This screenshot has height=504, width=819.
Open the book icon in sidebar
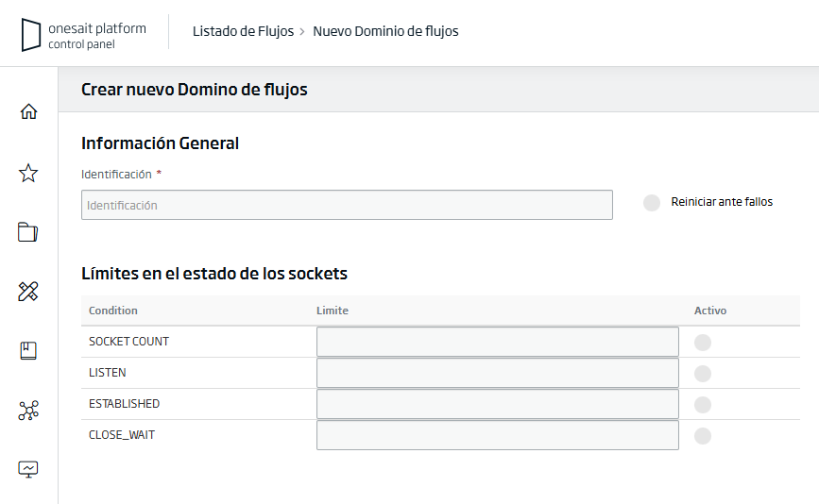point(28,351)
